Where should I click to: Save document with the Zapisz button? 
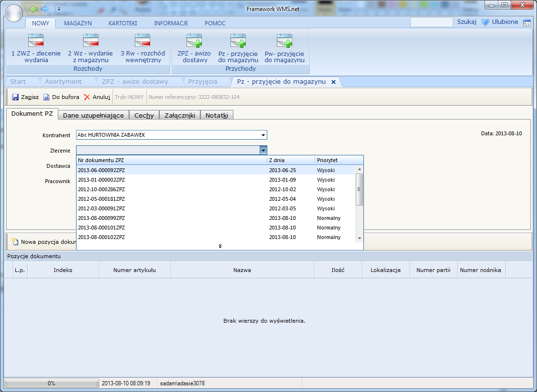tap(25, 97)
